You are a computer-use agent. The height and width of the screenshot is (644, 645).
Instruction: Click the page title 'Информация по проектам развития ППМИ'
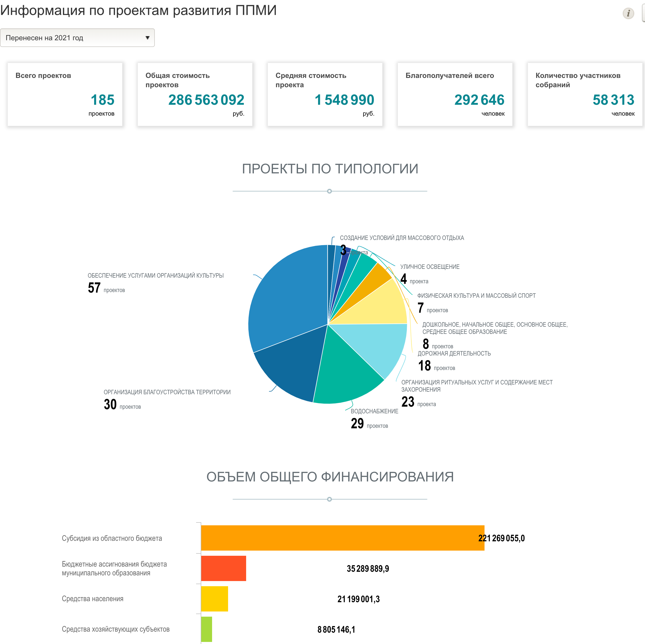pyautogui.click(x=138, y=10)
